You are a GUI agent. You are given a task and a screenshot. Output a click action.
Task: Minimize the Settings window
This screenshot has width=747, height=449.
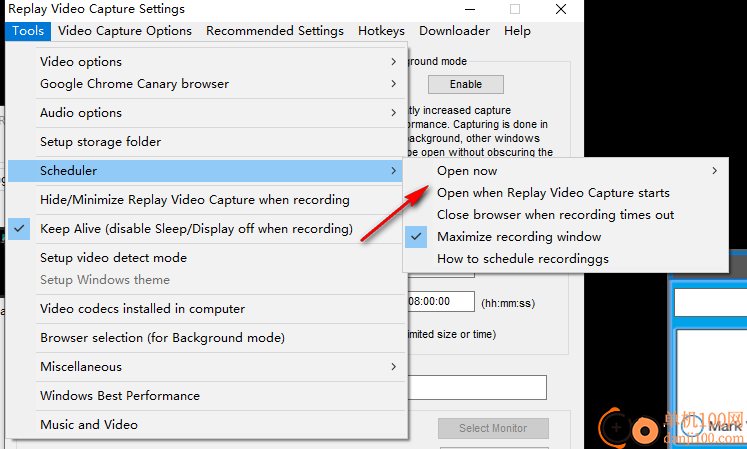(x=470, y=9)
